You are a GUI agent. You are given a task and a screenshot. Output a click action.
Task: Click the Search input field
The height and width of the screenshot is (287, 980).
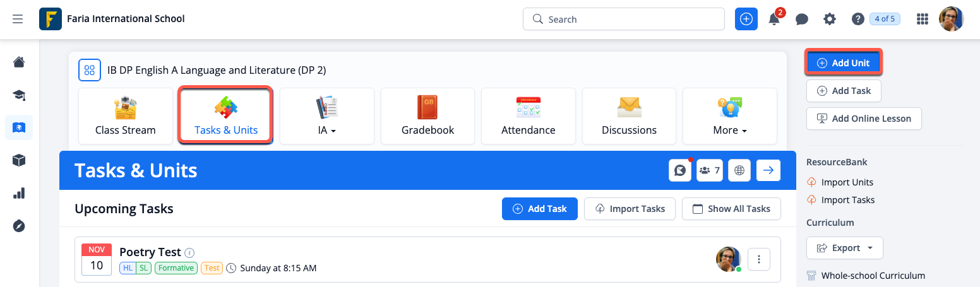(x=623, y=19)
